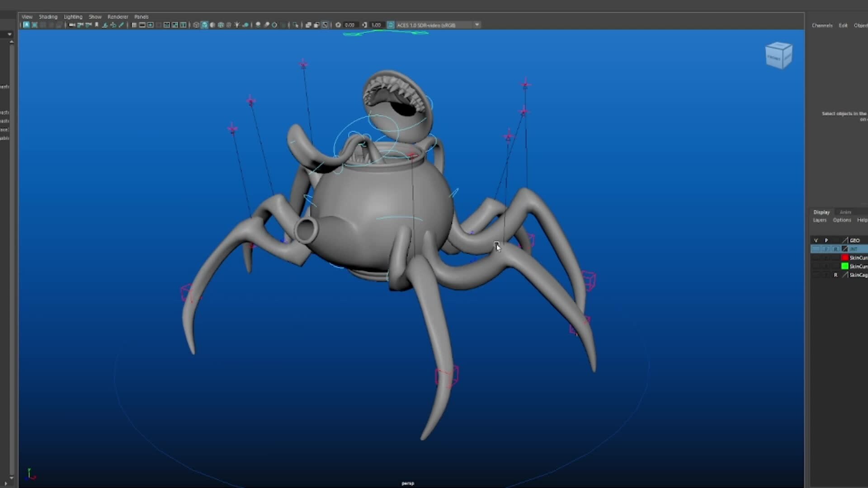Image resolution: width=868 pixels, height=488 pixels.
Task: Enable wireframe display mode icon
Action: (x=196, y=25)
